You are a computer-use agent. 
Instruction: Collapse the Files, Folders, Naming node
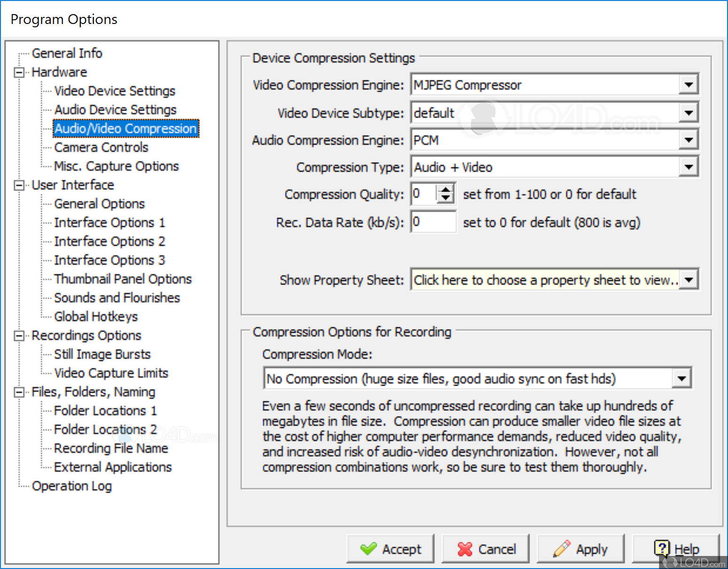pyautogui.click(x=19, y=392)
